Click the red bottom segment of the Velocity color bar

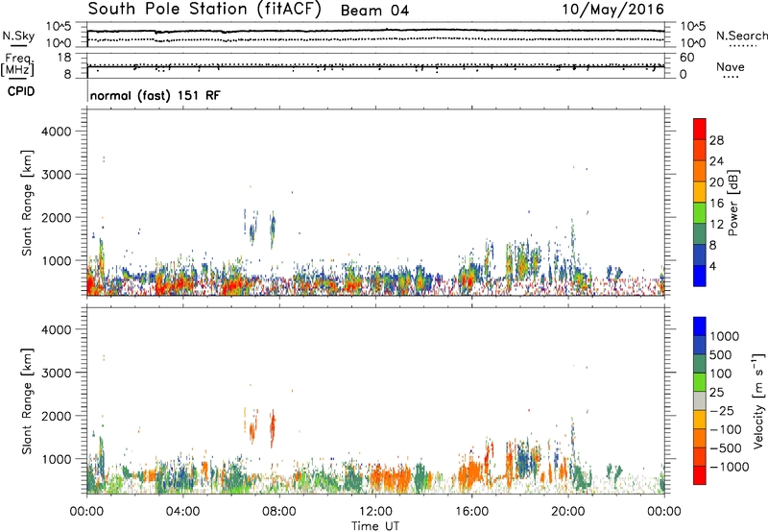click(700, 475)
